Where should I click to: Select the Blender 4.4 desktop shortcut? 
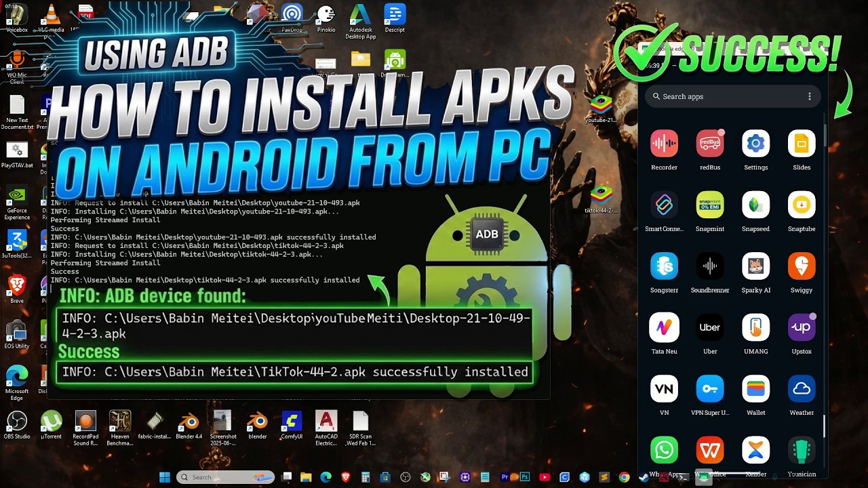pos(189,426)
